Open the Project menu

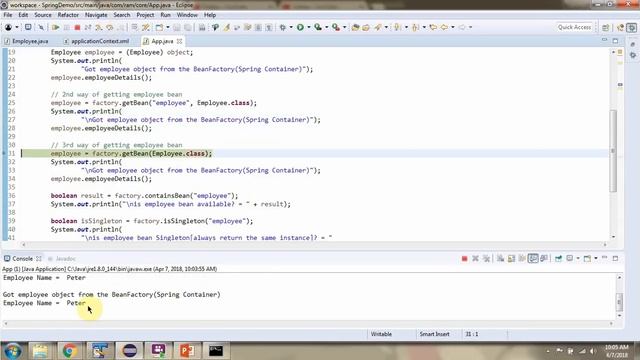click(x=145, y=15)
